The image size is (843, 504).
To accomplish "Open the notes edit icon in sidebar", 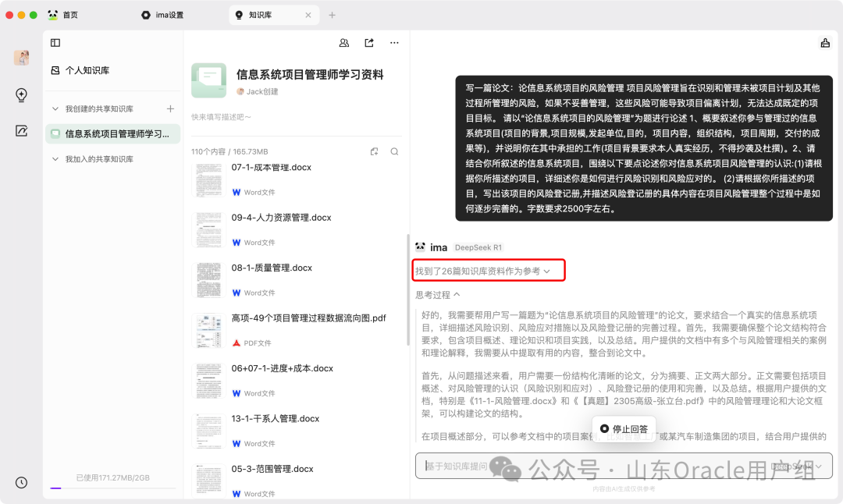I will point(22,131).
